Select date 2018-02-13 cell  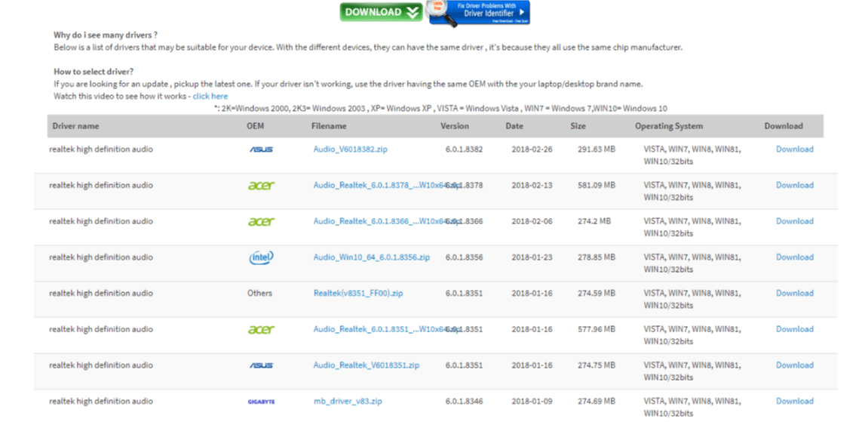[532, 185]
